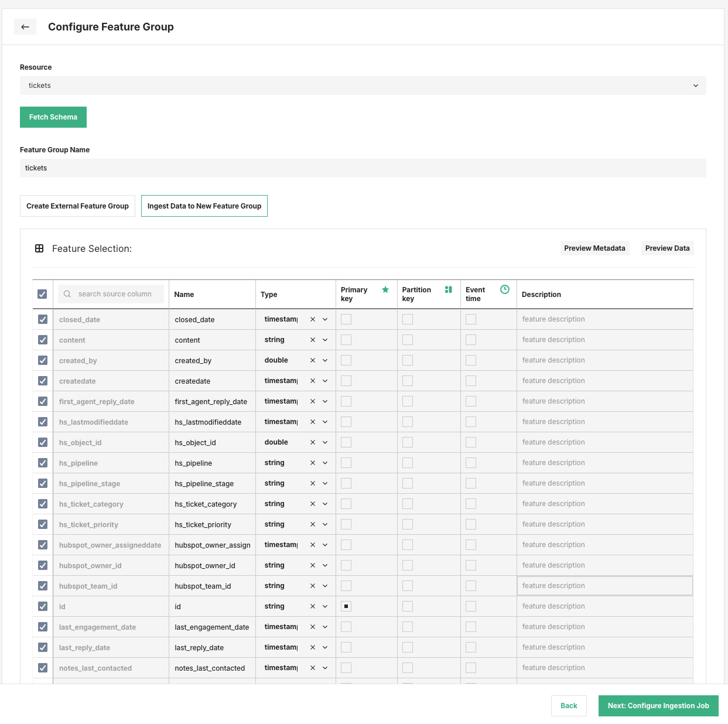Viewport: 728px width, 724px height.
Task: Click the grid icon beside Feature Selection
Action: pyautogui.click(x=39, y=248)
